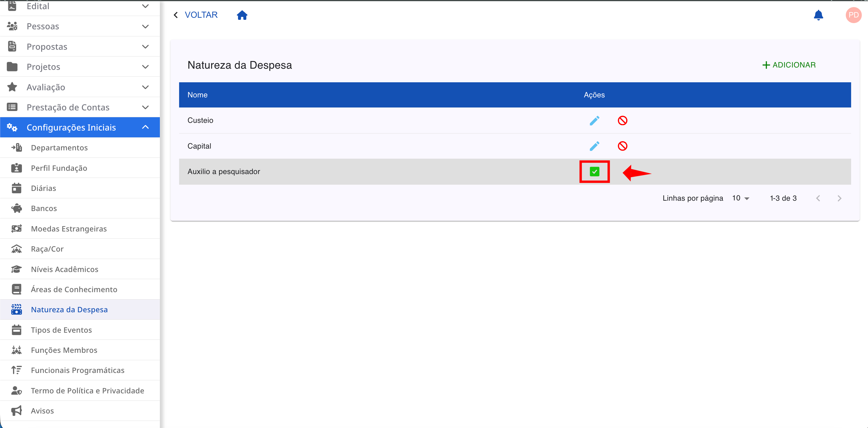Click the Capital name cell

[x=199, y=146]
